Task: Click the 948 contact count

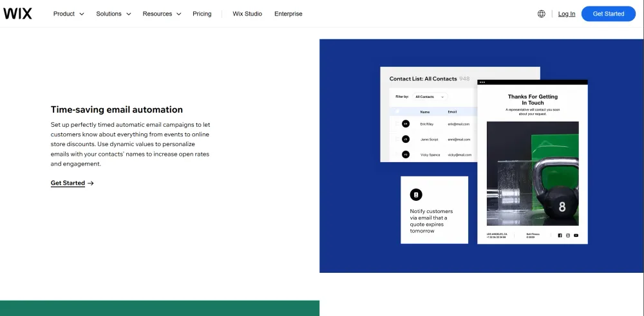Action: pos(464,79)
